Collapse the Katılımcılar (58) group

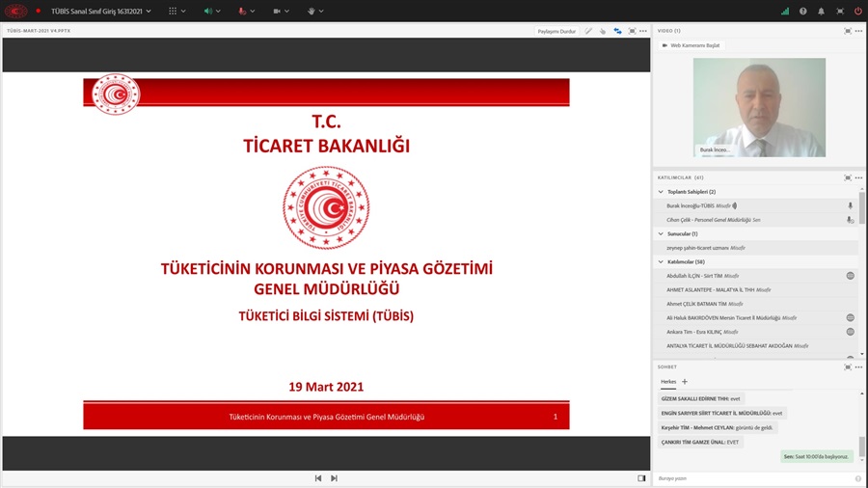click(x=661, y=261)
